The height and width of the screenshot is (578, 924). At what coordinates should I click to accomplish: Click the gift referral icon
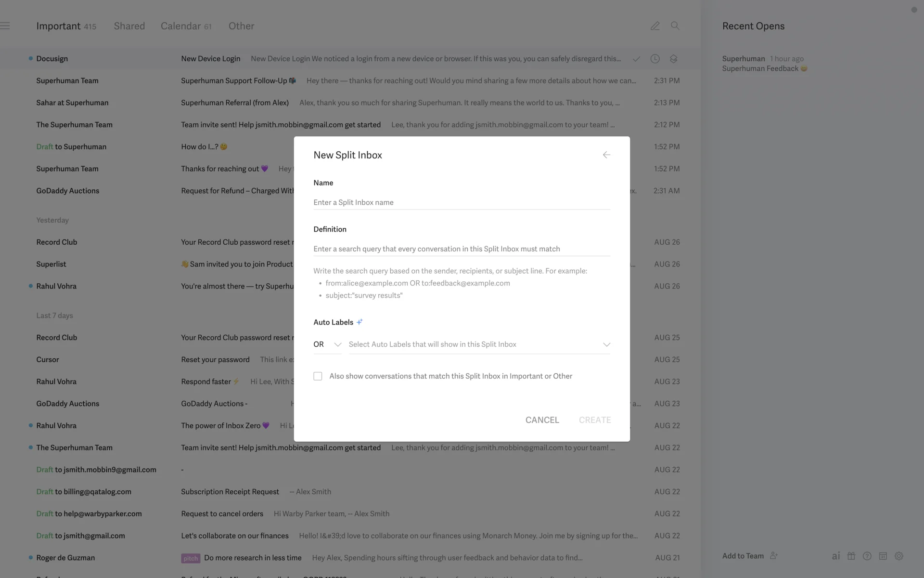(x=851, y=556)
